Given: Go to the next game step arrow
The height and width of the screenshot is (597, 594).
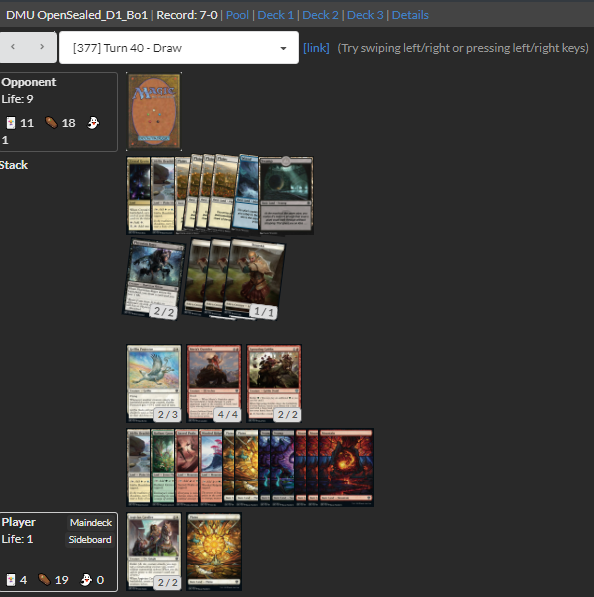Looking at the screenshot, I should 42,47.
